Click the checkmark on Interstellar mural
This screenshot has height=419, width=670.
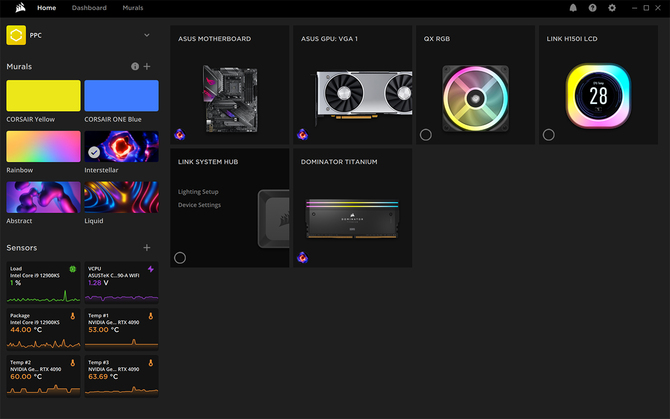click(94, 152)
